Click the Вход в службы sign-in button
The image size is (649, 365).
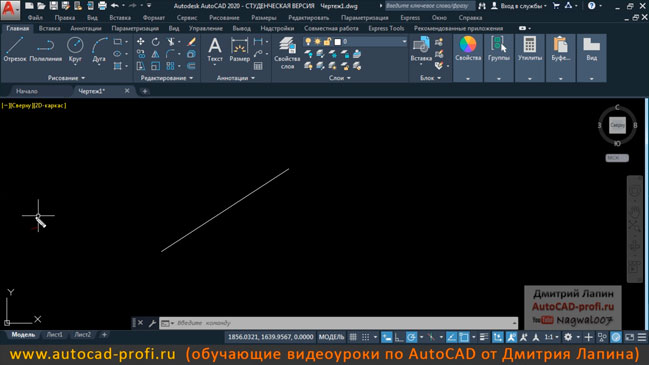(519, 6)
